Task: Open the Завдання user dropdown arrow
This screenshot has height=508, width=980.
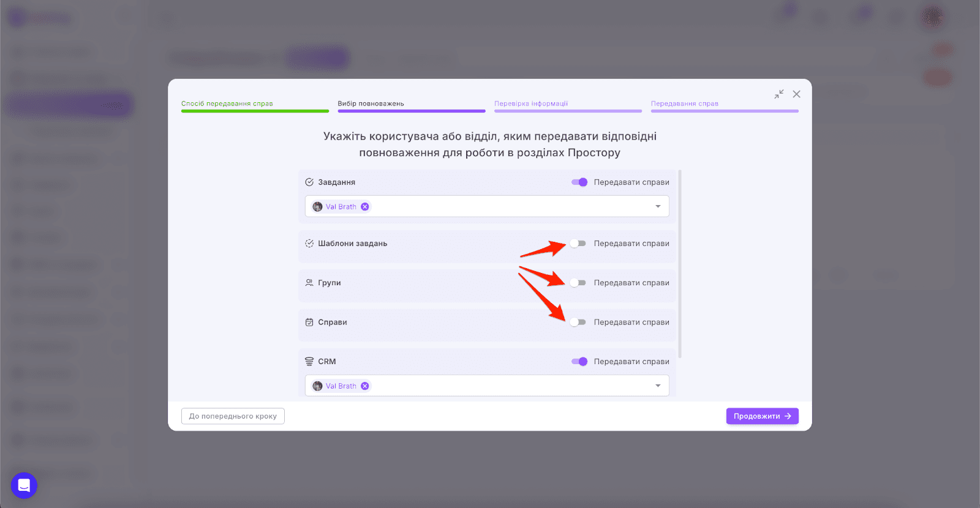Action: click(x=658, y=206)
